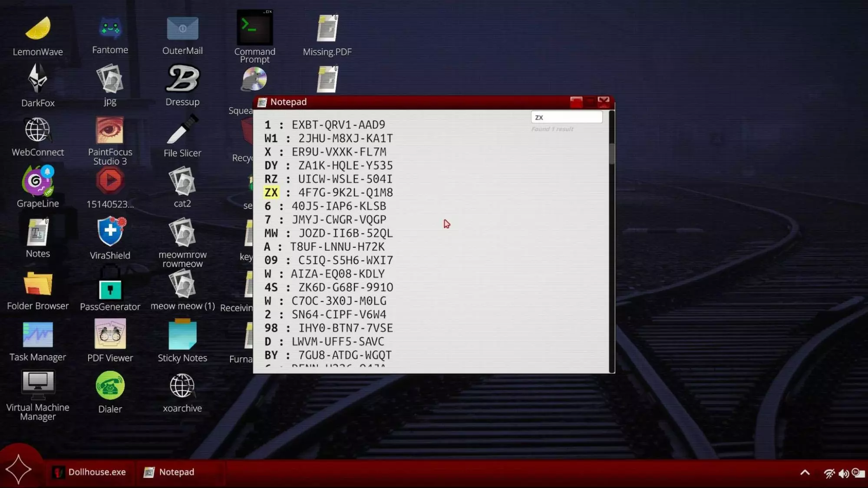Click the Notepad search field

click(566, 117)
